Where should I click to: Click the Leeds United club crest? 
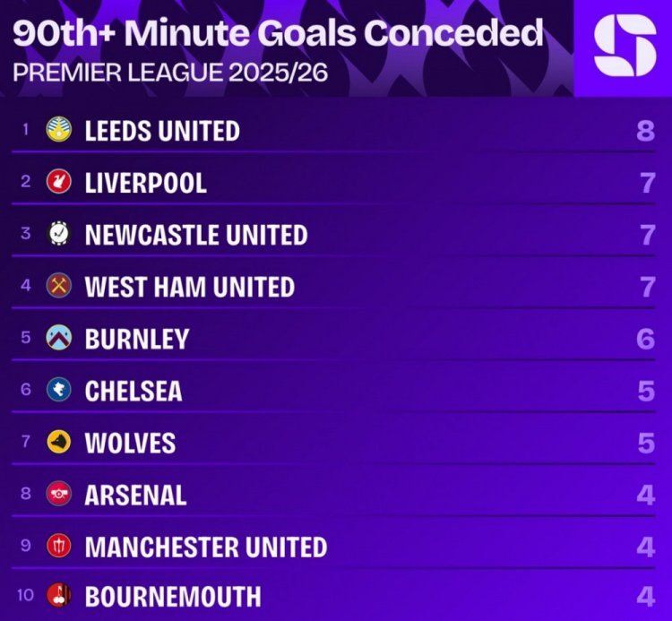[x=59, y=130]
